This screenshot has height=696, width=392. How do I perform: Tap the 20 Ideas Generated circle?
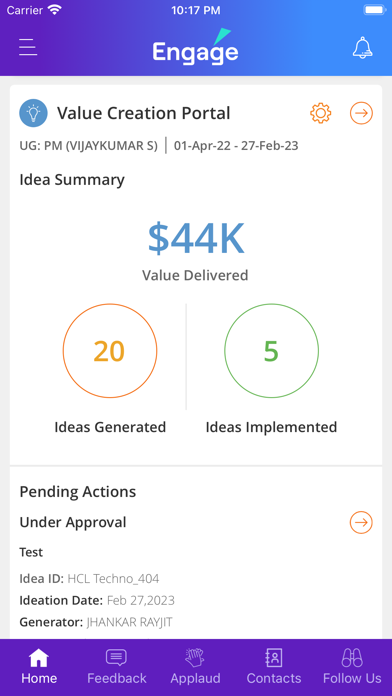(110, 351)
